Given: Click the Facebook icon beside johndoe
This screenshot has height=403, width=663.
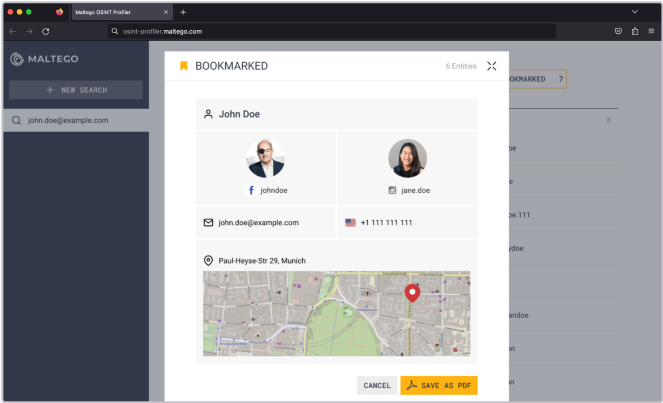Looking at the screenshot, I should (251, 189).
